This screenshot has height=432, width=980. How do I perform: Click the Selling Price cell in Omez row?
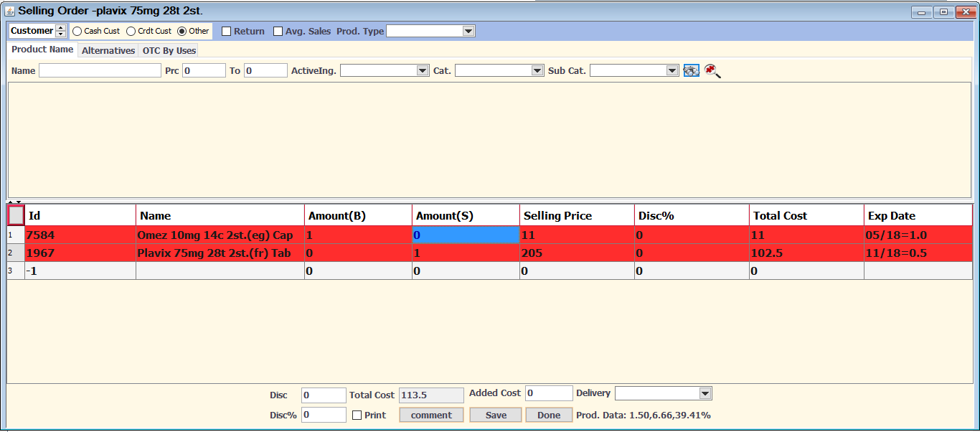(x=578, y=235)
